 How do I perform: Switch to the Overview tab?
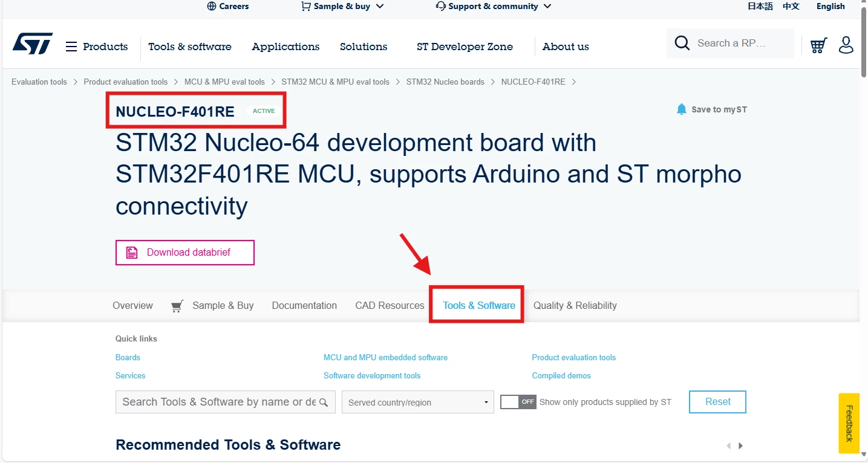(x=132, y=305)
